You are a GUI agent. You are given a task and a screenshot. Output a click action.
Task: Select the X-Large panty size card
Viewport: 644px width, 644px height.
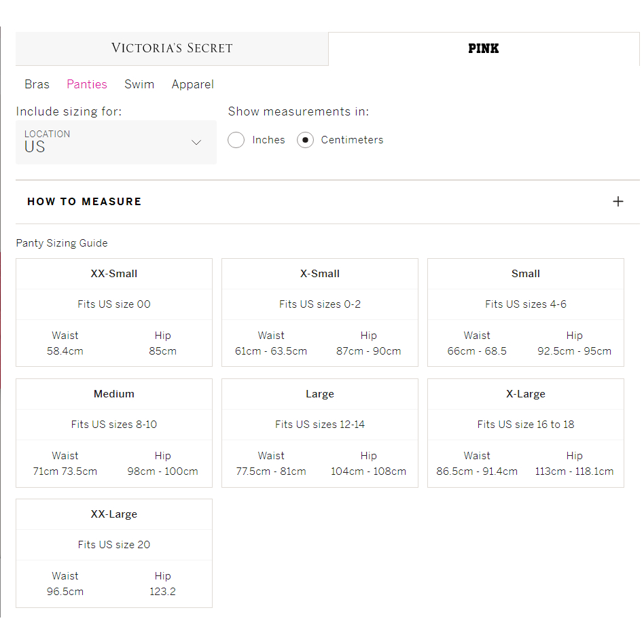point(525,394)
